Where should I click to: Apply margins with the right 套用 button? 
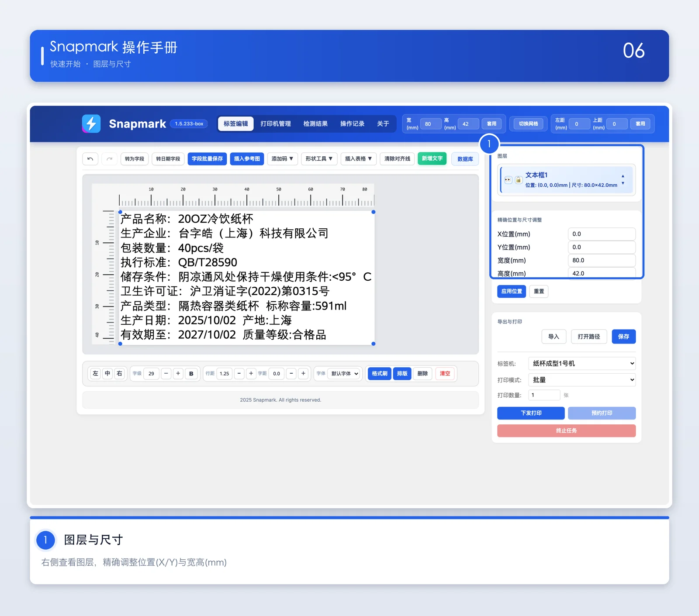tap(640, 124)
